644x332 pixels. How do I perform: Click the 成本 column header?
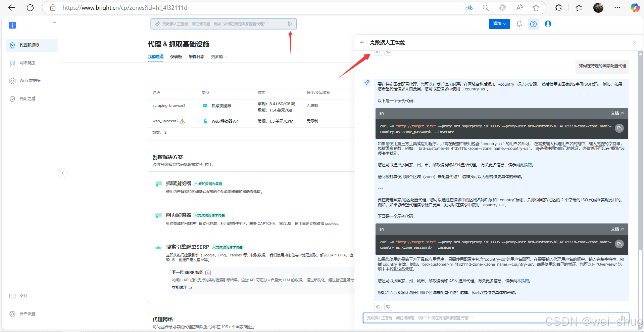pyautogui.click(x=261, y=92)
